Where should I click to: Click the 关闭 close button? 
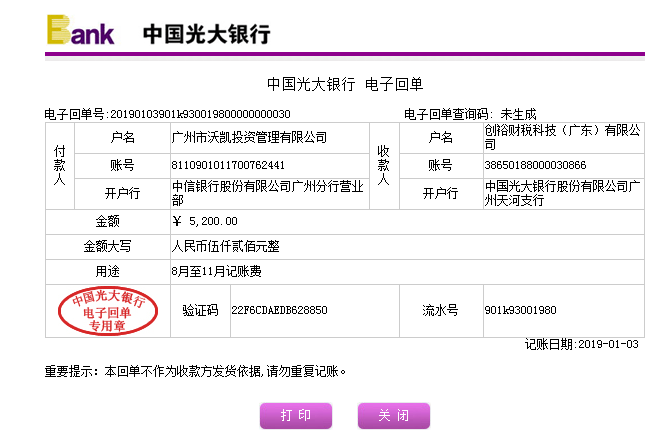coord(394,415)
